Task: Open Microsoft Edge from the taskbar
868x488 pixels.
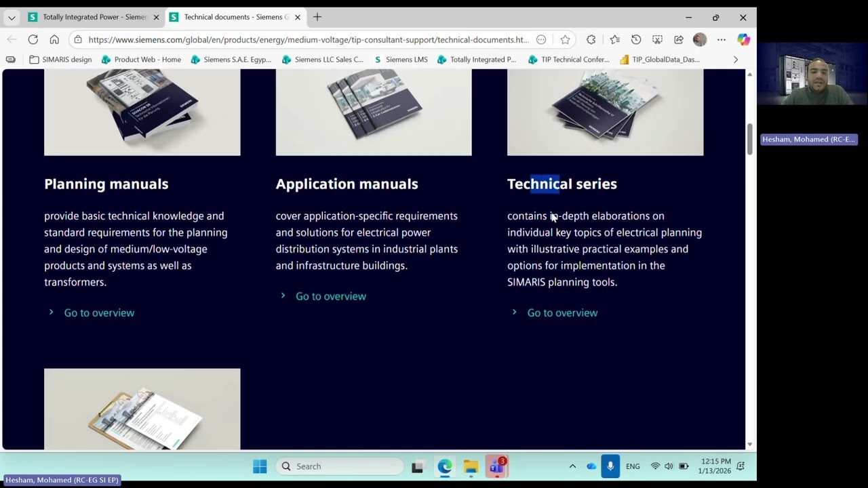Action: [444, 466]
